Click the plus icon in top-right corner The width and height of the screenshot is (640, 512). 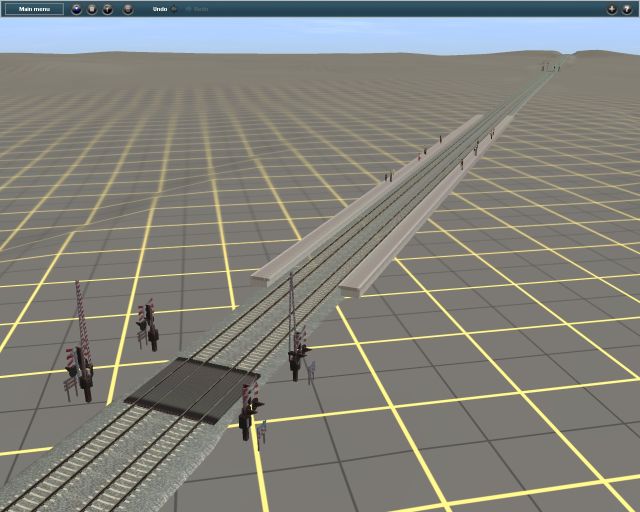pyautogui.click(x=611, y=9)
